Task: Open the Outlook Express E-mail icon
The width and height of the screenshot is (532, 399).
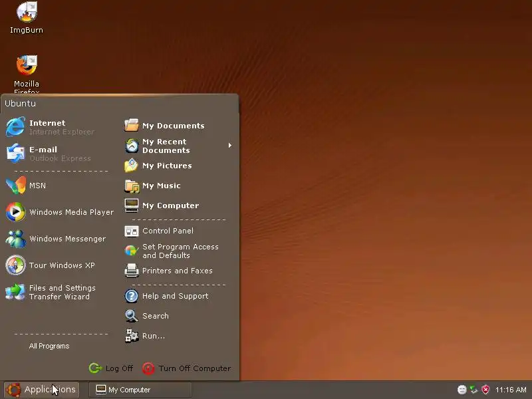Action: (x=15, y=154)
